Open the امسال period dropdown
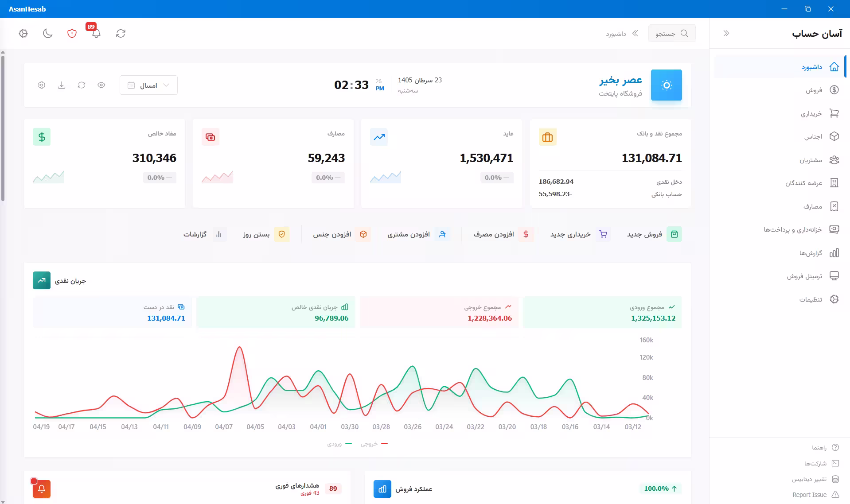The image size is (850, 504). point(148,85)
